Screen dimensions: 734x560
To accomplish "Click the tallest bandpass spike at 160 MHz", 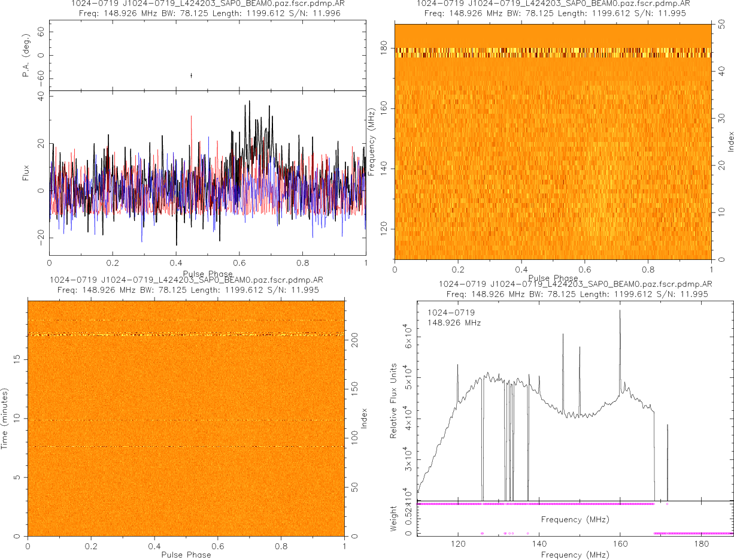I will coord(620,313).
